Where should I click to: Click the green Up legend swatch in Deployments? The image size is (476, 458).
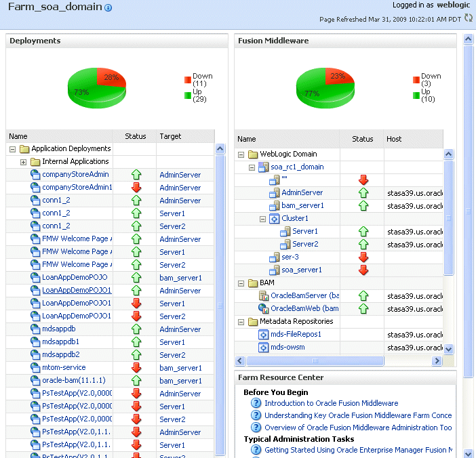(x=188, y=96)
